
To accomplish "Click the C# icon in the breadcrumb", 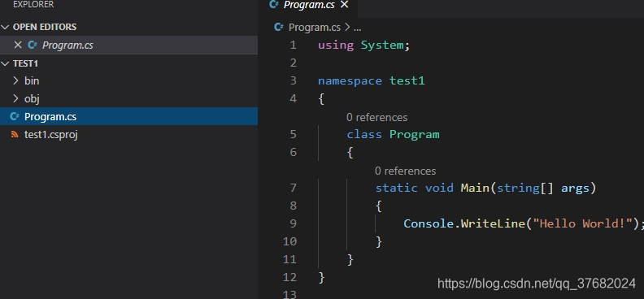I will click(x=279, y=27).
